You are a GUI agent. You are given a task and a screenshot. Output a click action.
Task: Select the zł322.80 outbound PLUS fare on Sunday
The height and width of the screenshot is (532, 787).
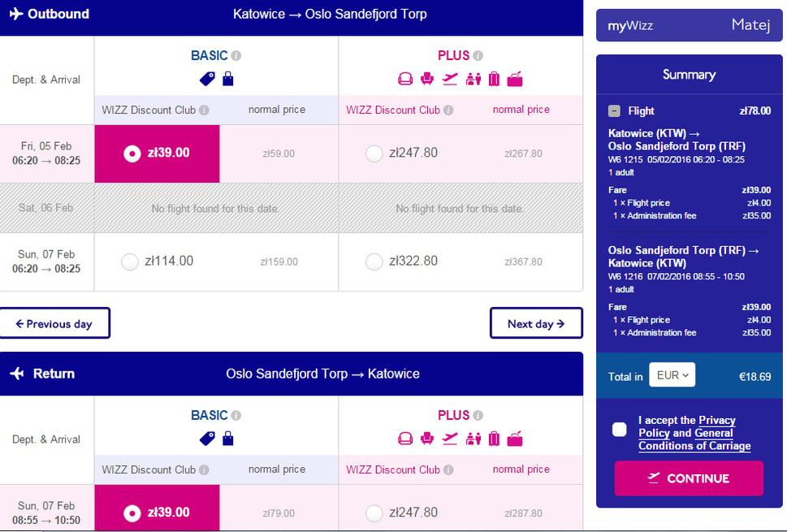pyautogui.click(x=374, y=262)
